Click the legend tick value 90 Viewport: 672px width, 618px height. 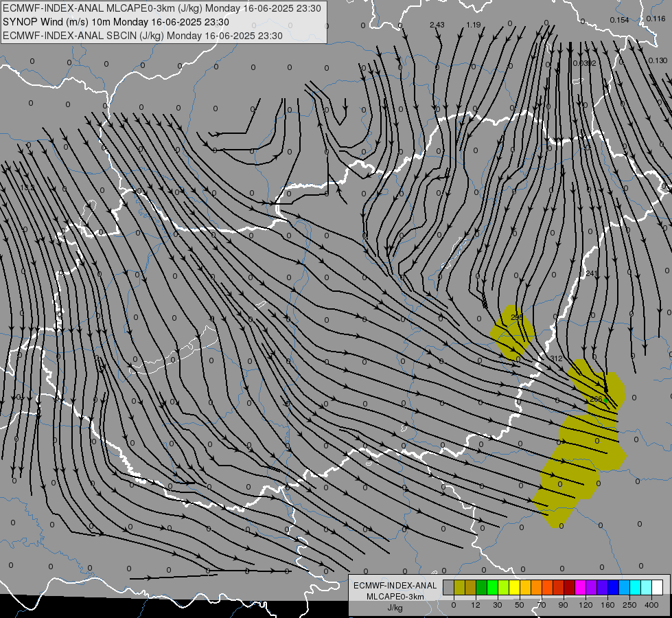pos(564,605)
